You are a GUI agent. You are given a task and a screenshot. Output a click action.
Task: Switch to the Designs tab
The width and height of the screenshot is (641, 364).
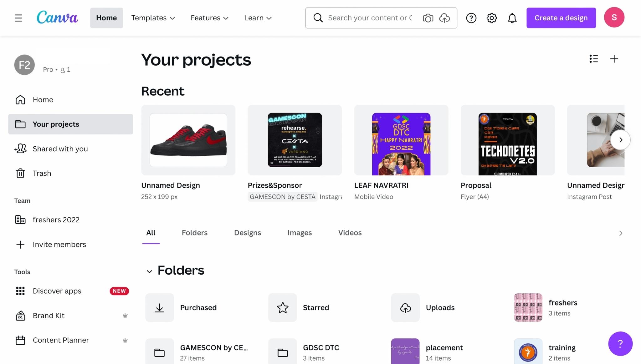pos(247,233)
